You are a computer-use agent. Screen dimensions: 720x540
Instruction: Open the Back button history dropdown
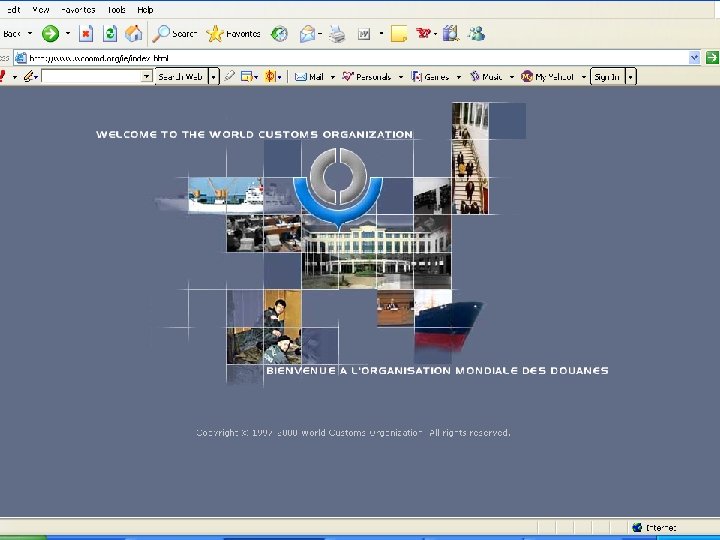click(x=30, y=33)
